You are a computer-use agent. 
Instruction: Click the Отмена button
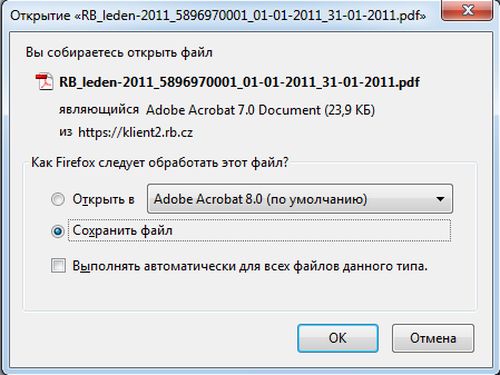coord(433,338)
